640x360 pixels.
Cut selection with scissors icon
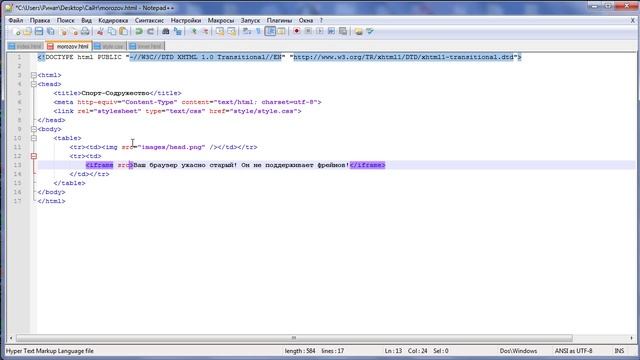[x=100, y=31]
